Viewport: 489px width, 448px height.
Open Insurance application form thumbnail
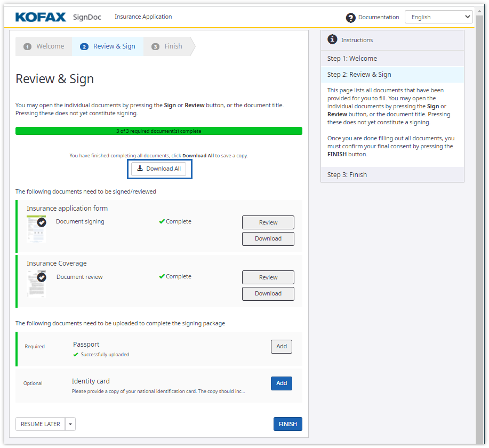(x=36, y=229)
